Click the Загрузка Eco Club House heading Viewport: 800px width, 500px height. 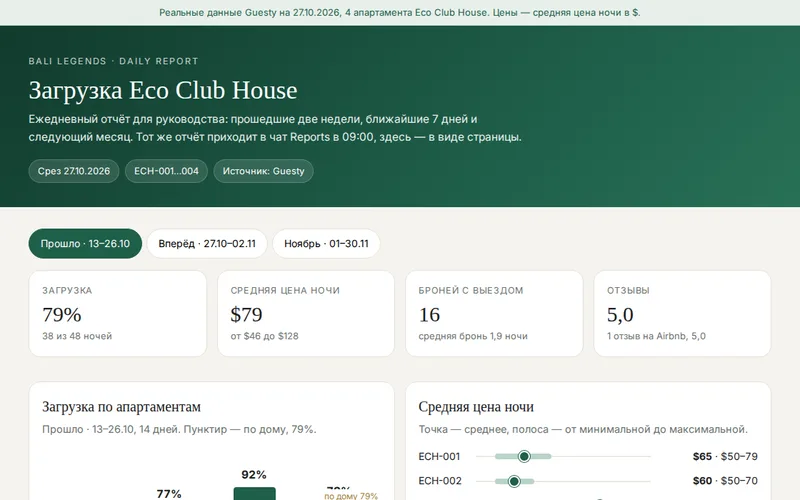(x=163, y=90)
